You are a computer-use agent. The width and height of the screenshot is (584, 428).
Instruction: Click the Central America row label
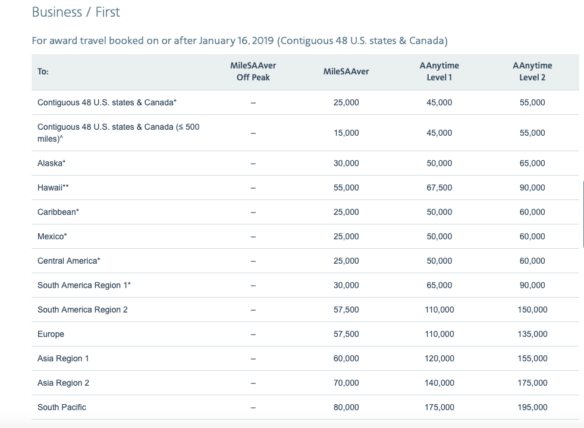(69, 261)
